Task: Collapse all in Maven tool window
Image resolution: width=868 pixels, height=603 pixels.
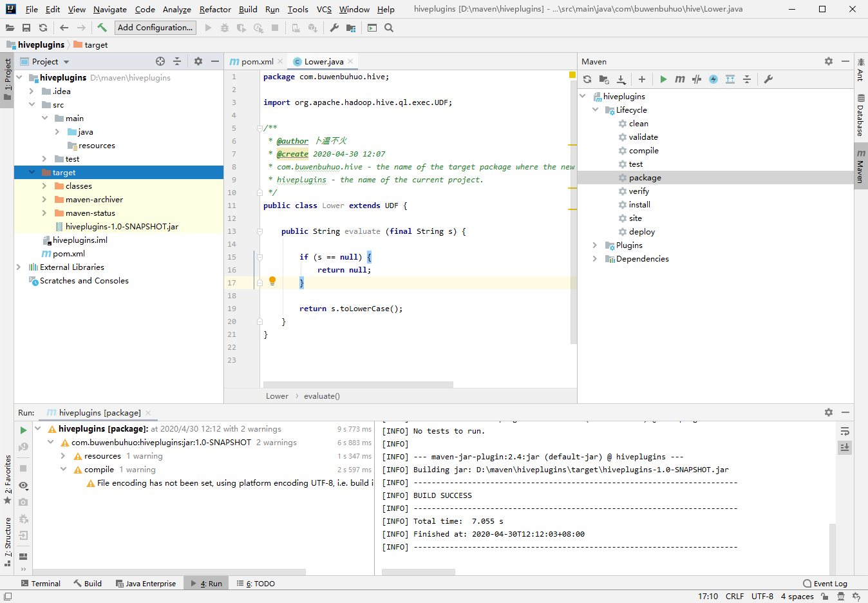Action: click(747, 79)
